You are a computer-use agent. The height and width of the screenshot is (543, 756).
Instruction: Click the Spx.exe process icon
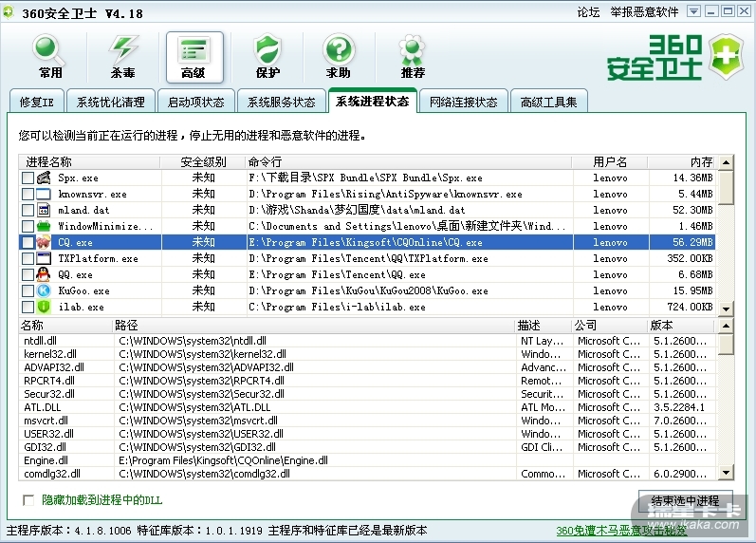tap(44, 178)
